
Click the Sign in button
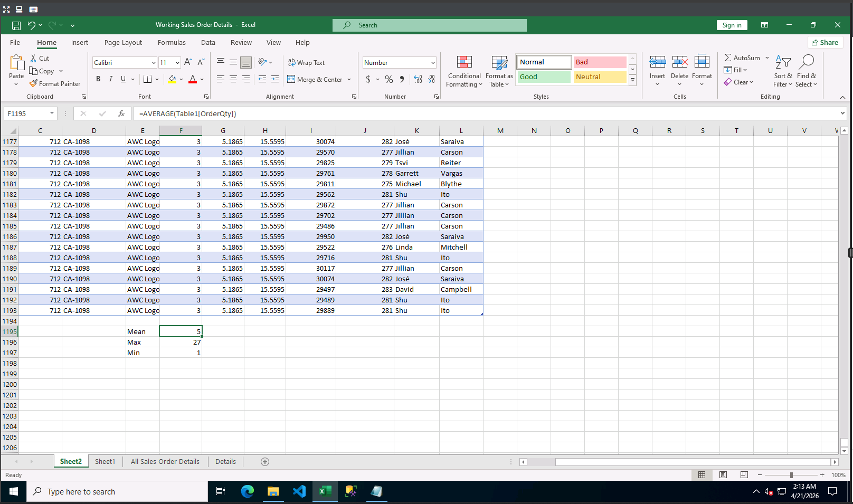[x=732, y=25]
